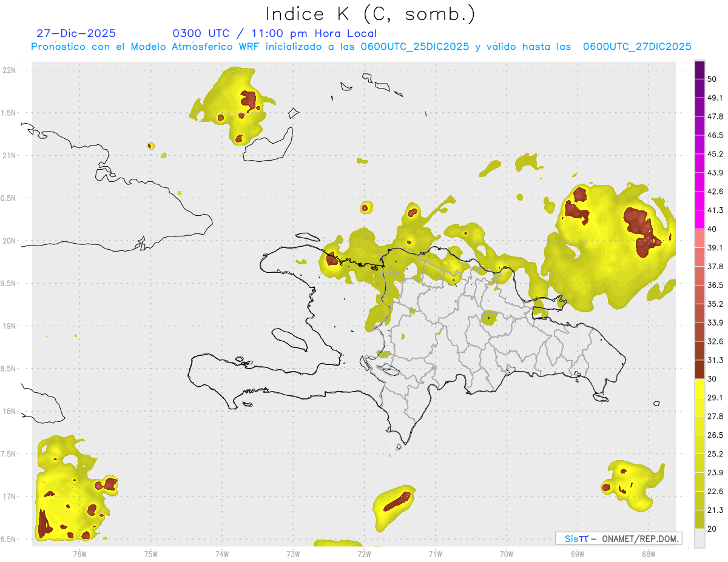Click the colorbar label "31.3"
This screenshot has height=562, width=728.
[x=715, y=360]
